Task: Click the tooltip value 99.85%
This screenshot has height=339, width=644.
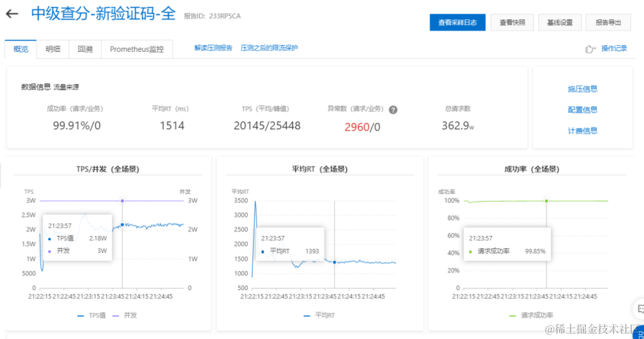Action: 535,251
